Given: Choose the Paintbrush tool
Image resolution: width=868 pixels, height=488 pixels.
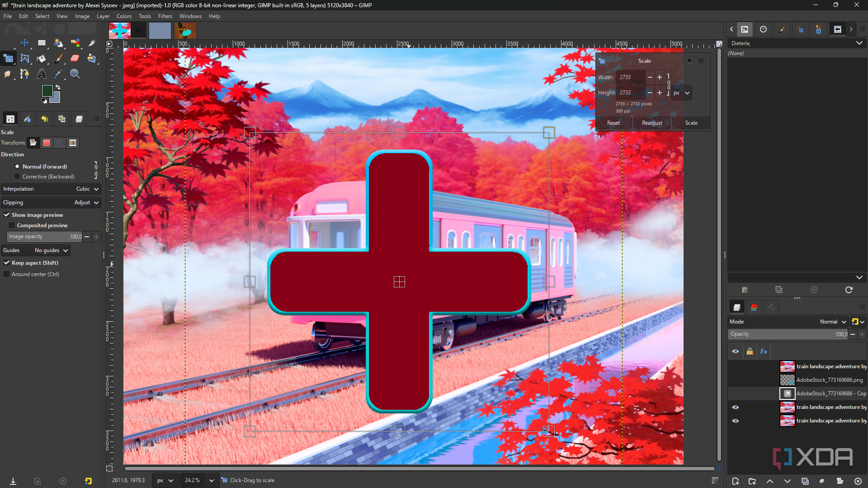Looking at the screenshot, I should pos(58,58).
